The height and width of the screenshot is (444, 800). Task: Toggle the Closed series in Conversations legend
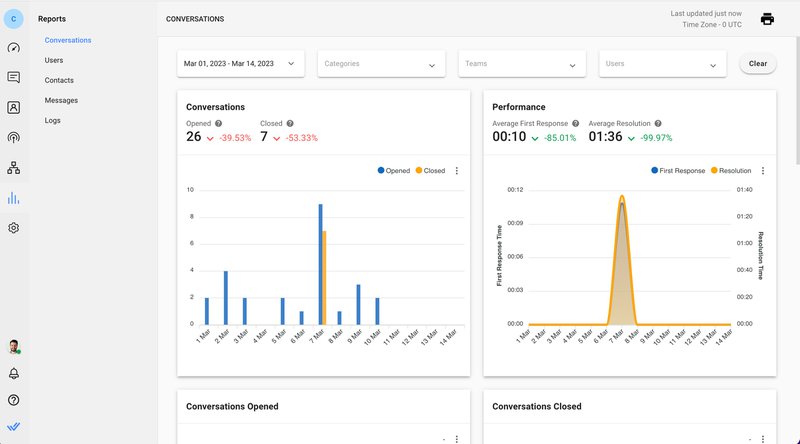click(430, 171)
